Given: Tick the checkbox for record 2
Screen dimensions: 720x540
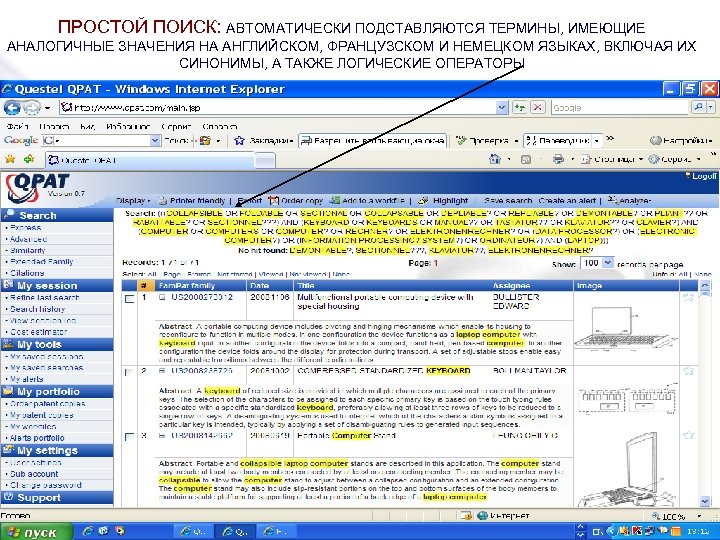Looking at the screenshot, I should [x=130, y=372].
